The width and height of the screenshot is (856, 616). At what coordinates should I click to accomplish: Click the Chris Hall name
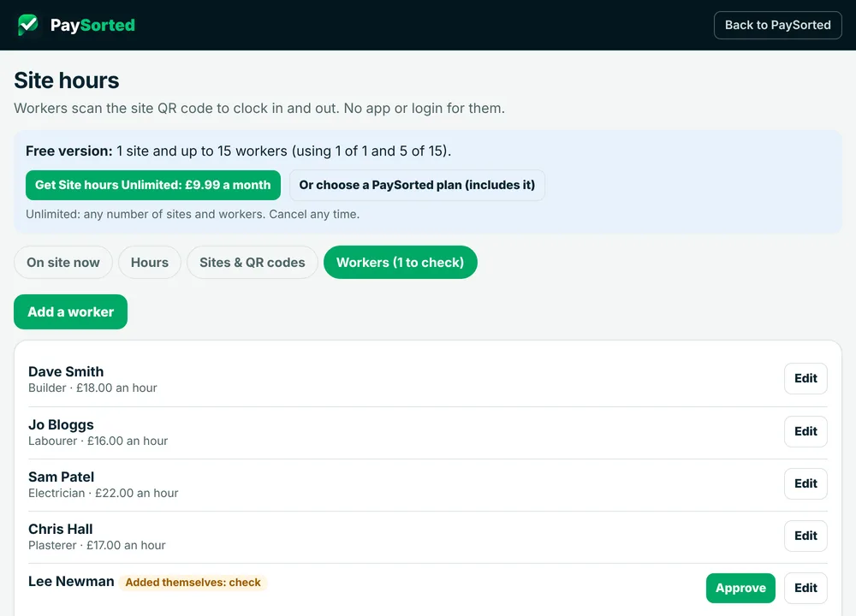pyautogui.click(x=61, y=530)
